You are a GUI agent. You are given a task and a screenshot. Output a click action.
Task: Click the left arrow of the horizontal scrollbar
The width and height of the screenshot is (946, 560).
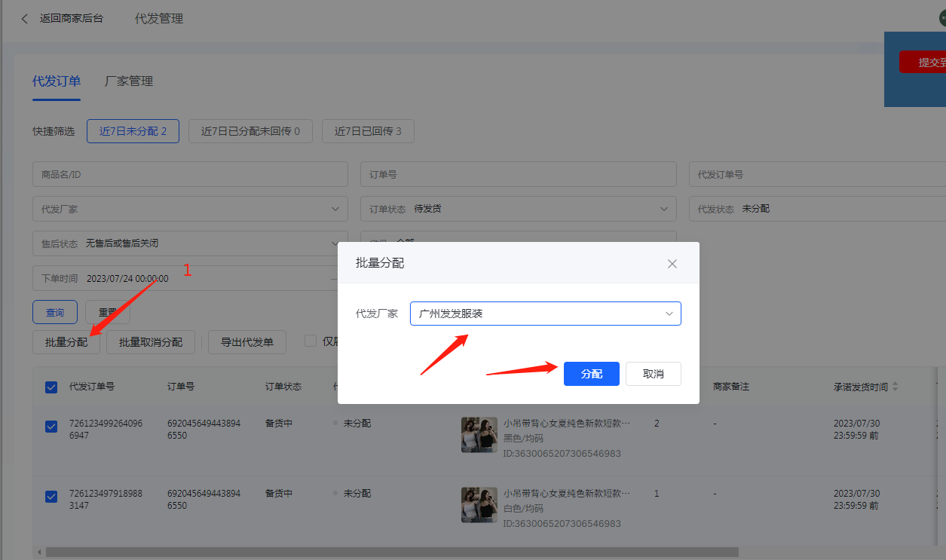click(39, 552)
